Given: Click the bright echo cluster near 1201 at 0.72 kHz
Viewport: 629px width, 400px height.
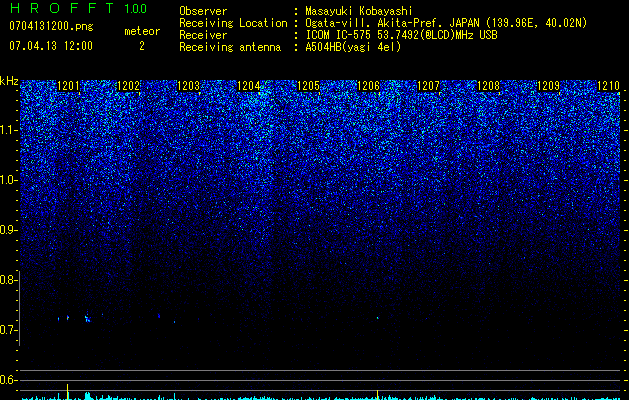Looking at the screenshot, I should (87, 319).
